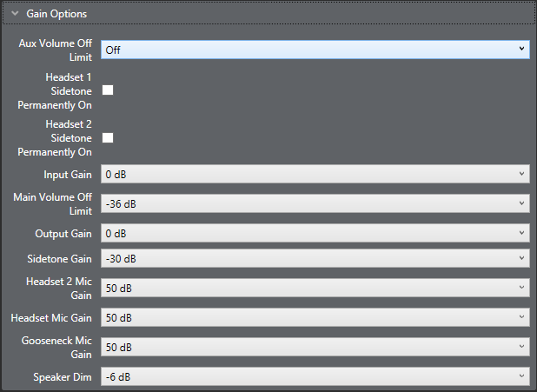Open the Output Gain dropdown

coord(315,234)
